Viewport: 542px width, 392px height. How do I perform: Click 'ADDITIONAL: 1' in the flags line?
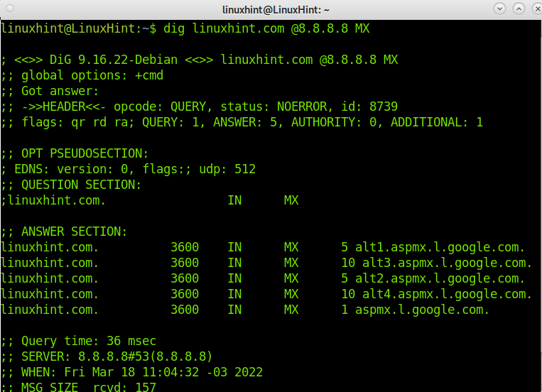tap(437, 122)
